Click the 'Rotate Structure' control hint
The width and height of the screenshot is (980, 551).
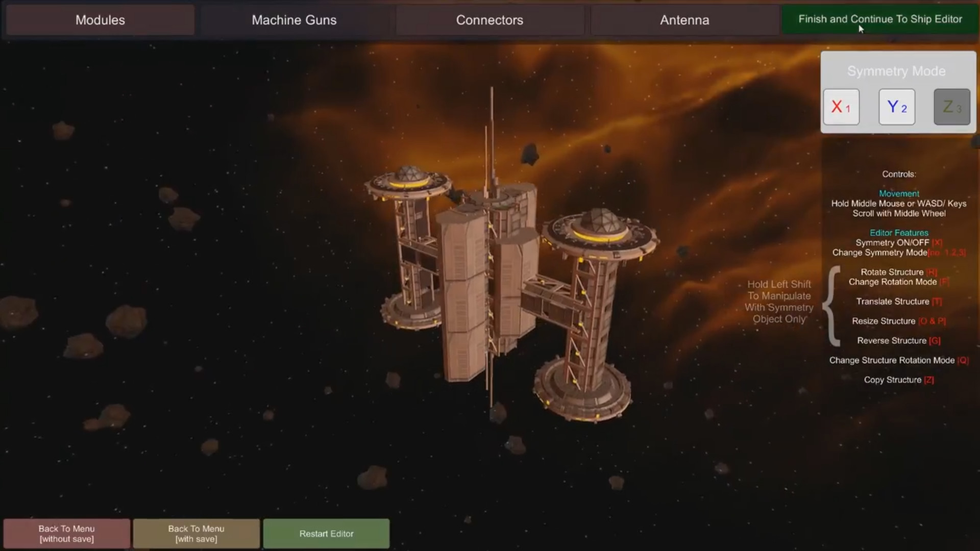click(899, 272)
